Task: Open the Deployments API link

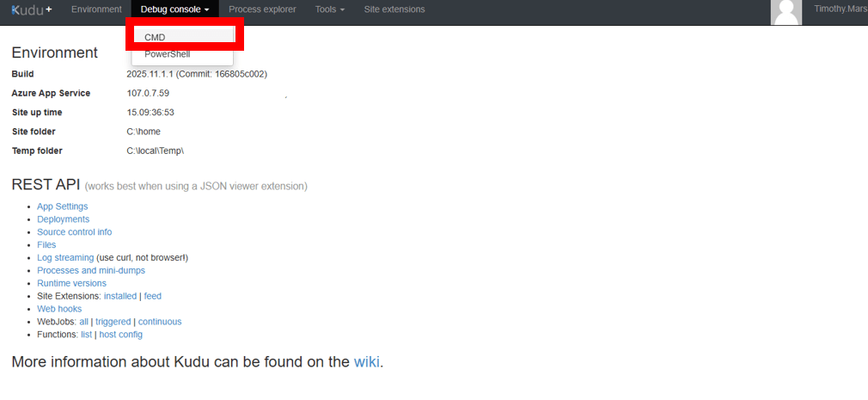Action: (63, 219)
